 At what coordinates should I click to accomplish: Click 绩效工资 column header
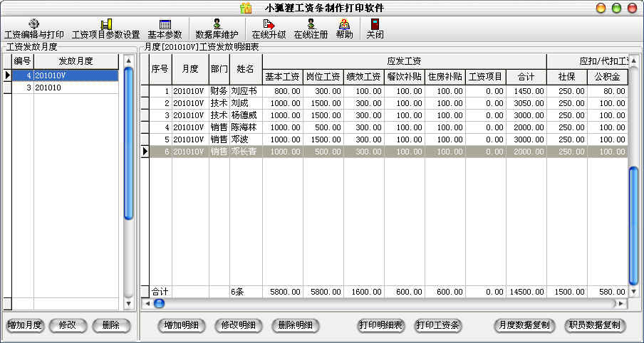coord(364,77)
